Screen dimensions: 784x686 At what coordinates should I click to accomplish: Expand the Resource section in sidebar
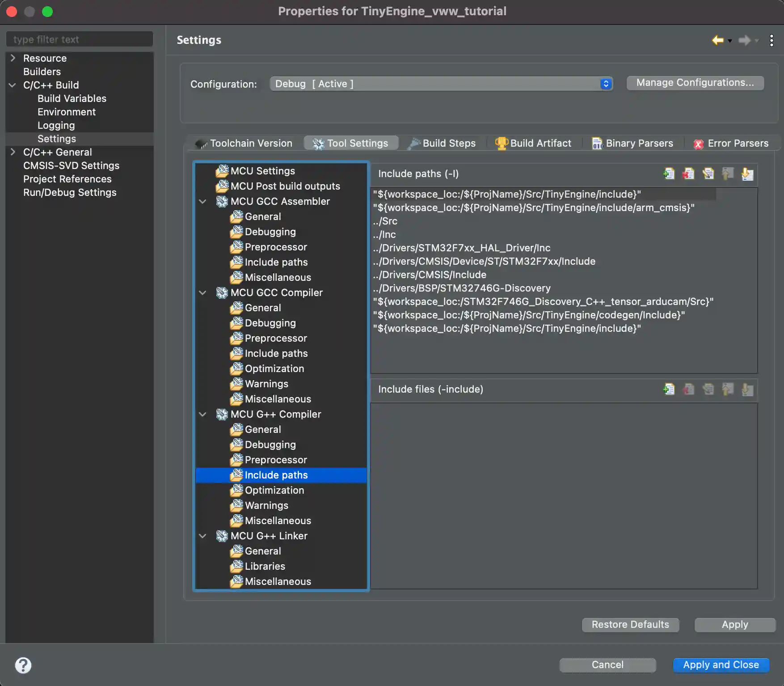(x=12, y=58)
